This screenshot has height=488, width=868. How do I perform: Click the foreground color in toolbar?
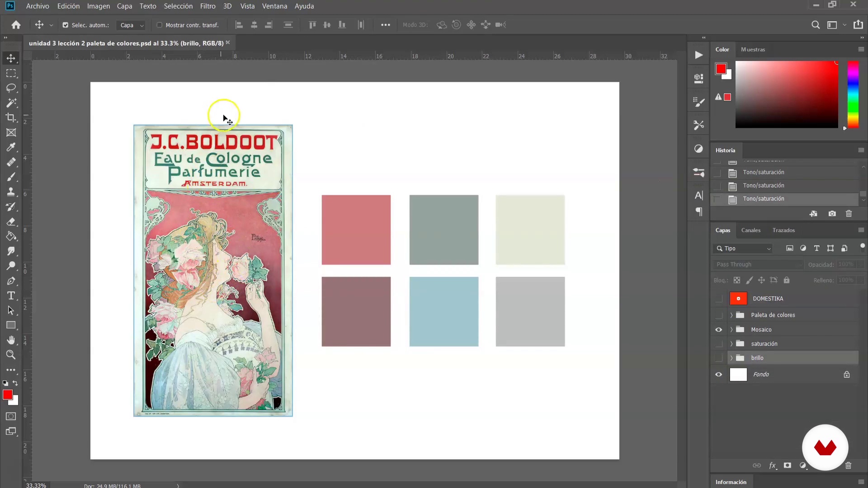pyautogui.click(x=7, y=394)
